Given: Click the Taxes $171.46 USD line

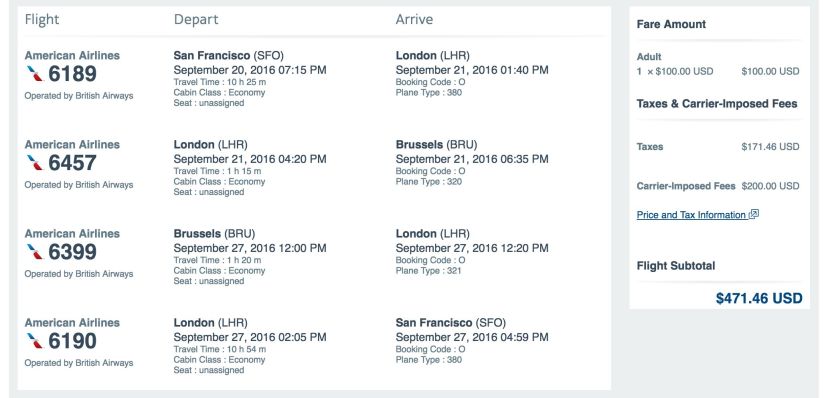Looking at the screenshot, I should coord(718,147).
